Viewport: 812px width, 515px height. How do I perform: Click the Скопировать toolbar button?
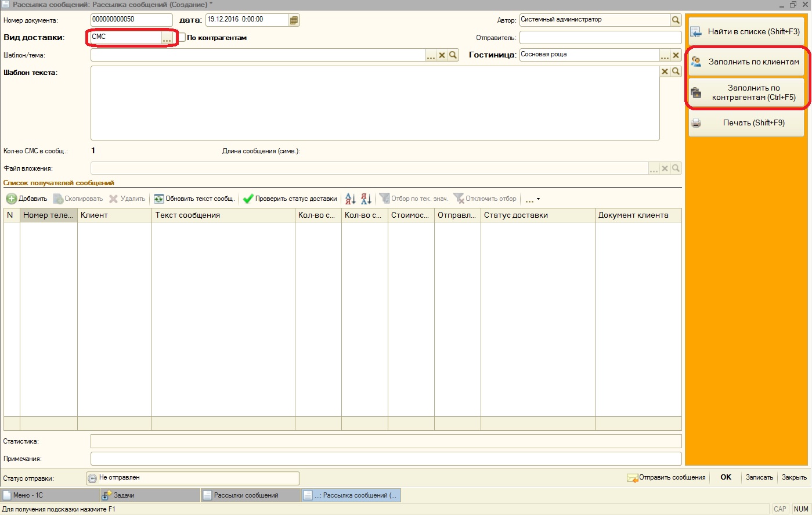(x=78, y=199)
